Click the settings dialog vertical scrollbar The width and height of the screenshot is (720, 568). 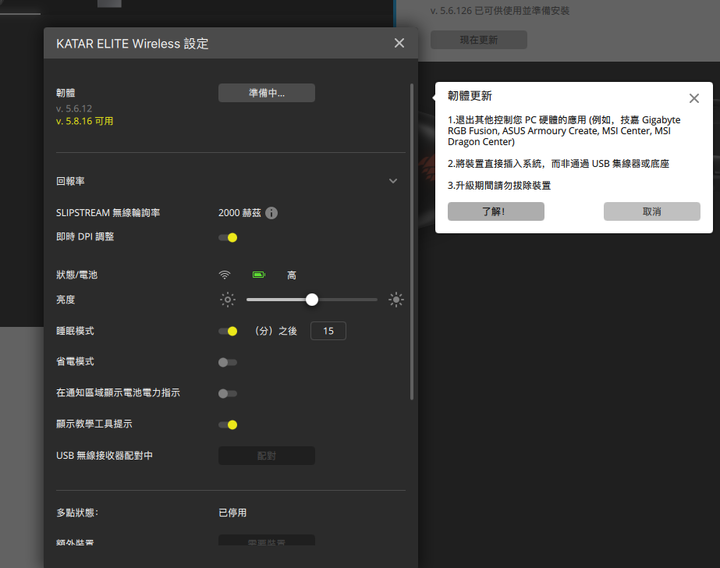click(x=412, y=242)
